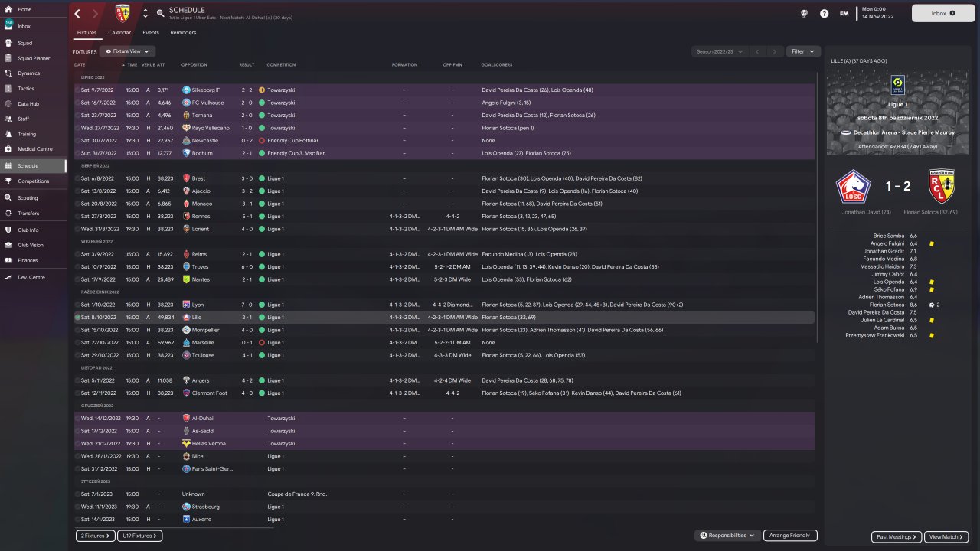This screenshot has width=980, height=551.
Task: Open the search magnifier icon
Action: 160,14
